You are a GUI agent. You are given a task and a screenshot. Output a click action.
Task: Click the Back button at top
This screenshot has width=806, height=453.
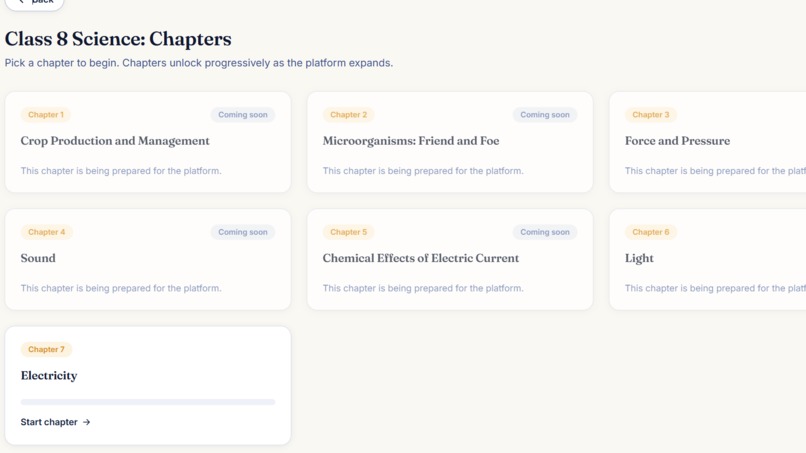[34, 3]
